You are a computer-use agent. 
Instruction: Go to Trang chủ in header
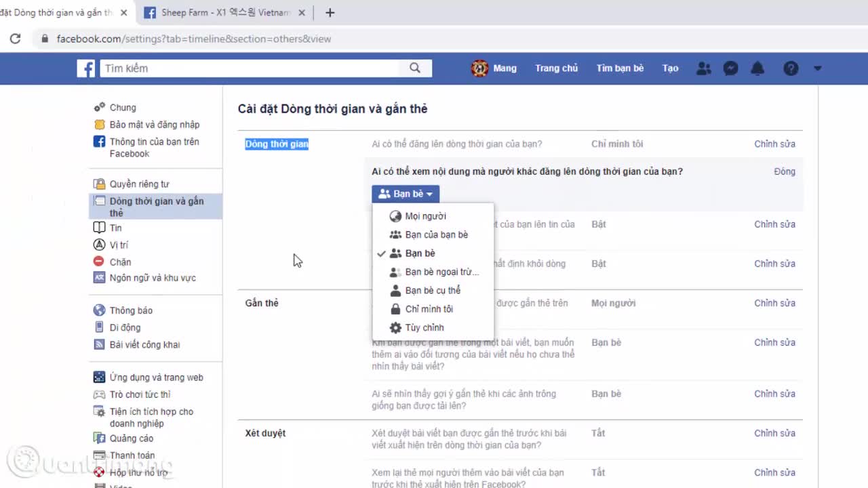point(556,68)
